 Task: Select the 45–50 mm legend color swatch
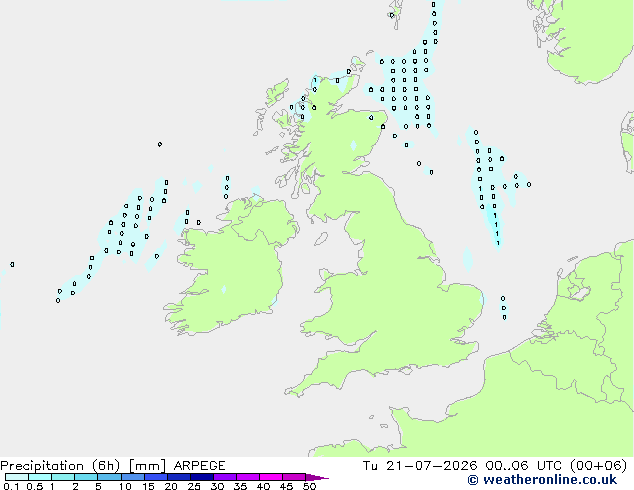pos(294,477)
